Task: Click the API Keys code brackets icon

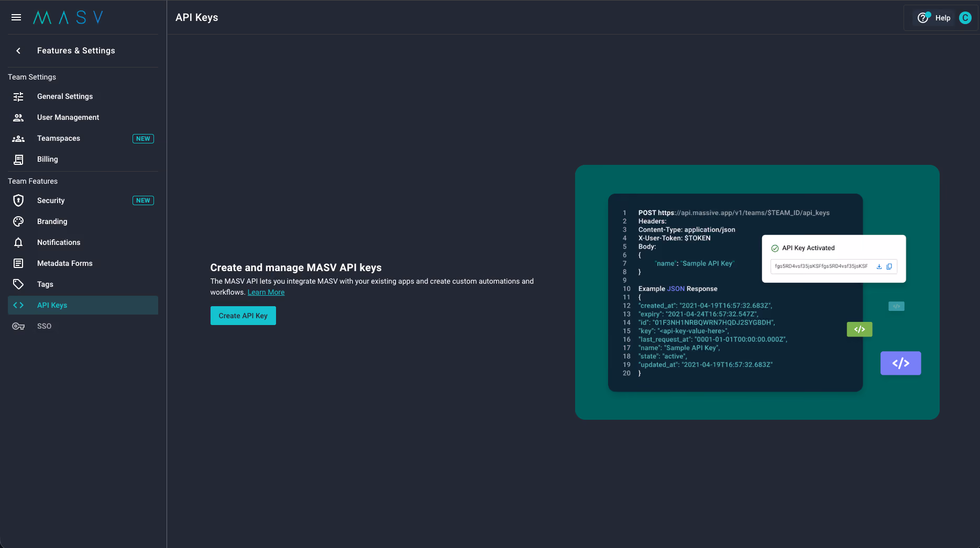Action: (x=18, y=305)
